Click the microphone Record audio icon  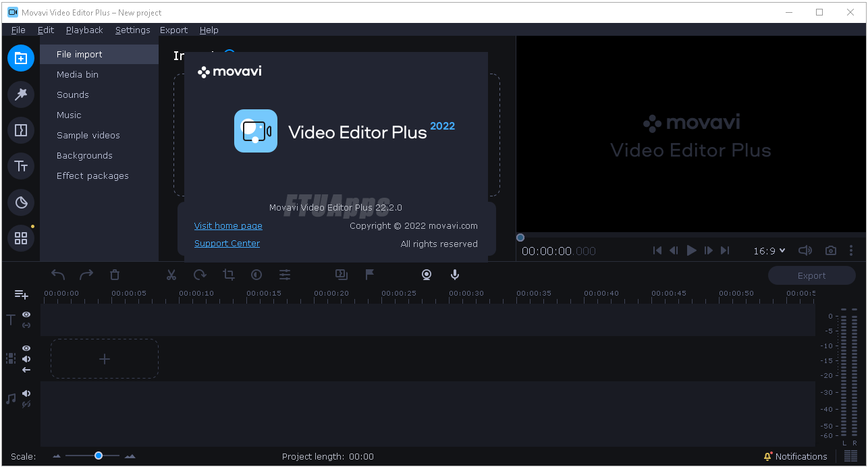click(x=455, y=275)
